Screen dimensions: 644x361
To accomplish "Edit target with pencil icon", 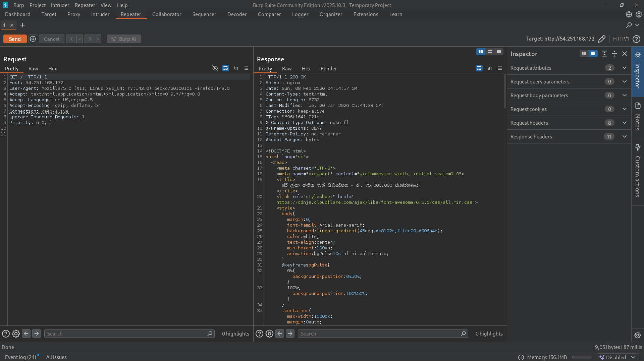I will 602,39.
